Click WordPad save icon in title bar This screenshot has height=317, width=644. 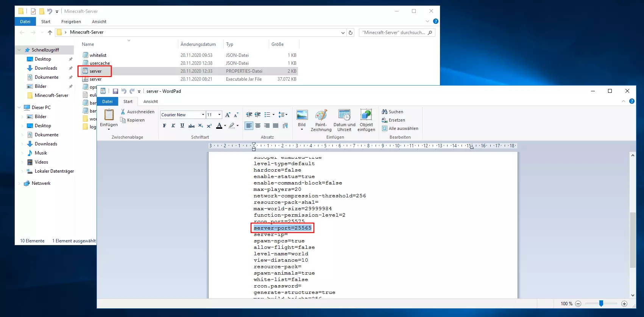click(x=115, y=91)
